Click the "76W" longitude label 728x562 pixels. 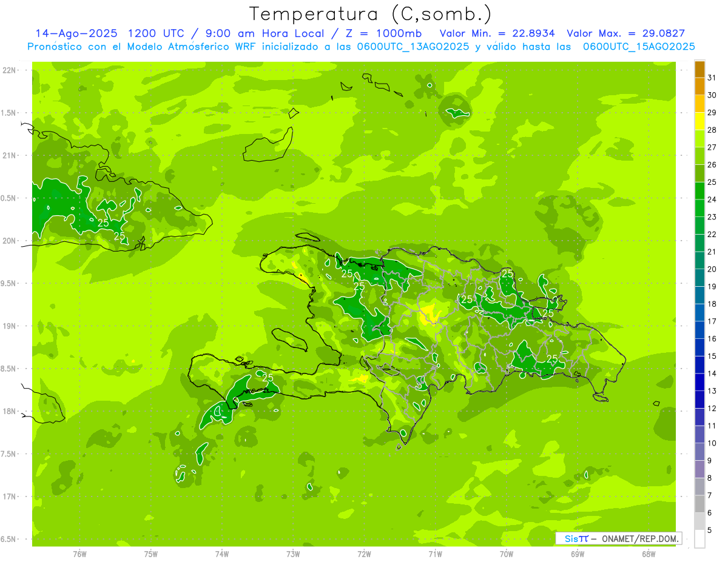coord(79,554)
